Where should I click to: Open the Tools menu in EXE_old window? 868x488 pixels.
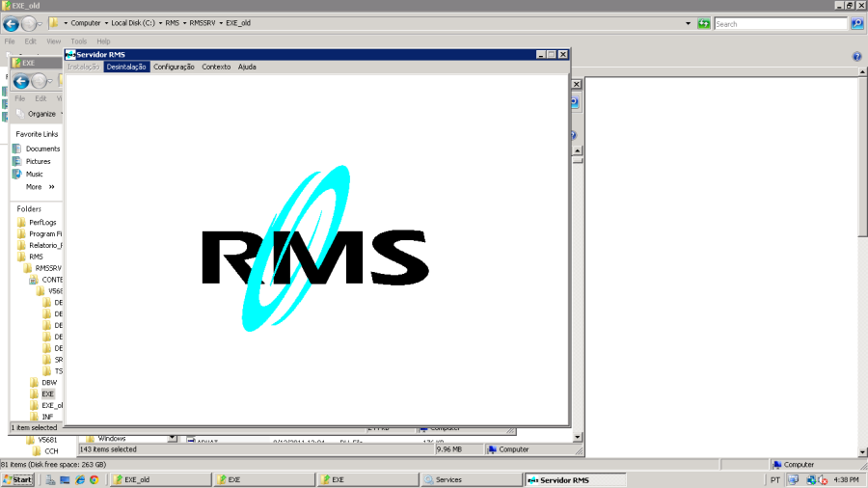pyautogui.click(x=79, y=41)
